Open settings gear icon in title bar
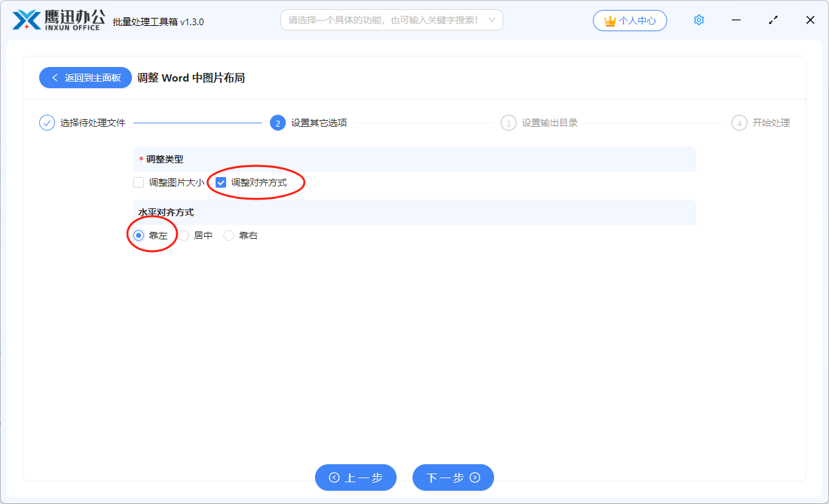The image size is (829, 504). pyautogui.click(x=698, y=20)
